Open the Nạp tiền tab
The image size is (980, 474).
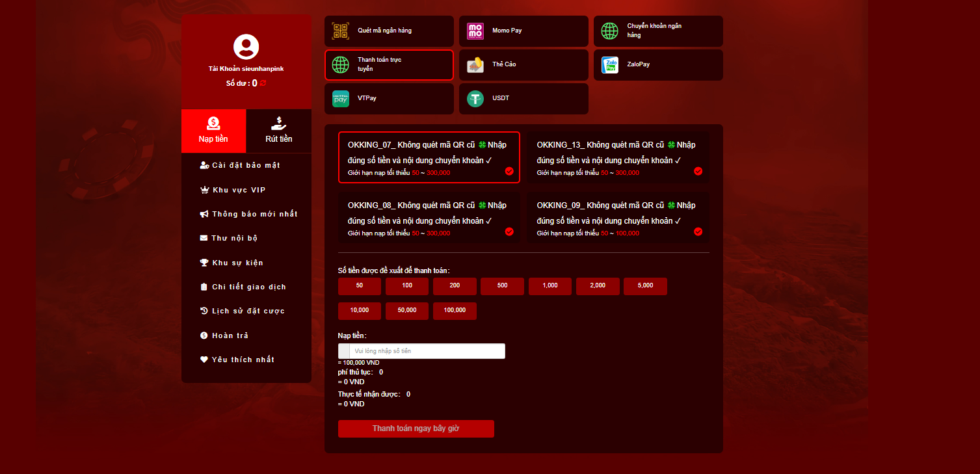coord(213,131)
